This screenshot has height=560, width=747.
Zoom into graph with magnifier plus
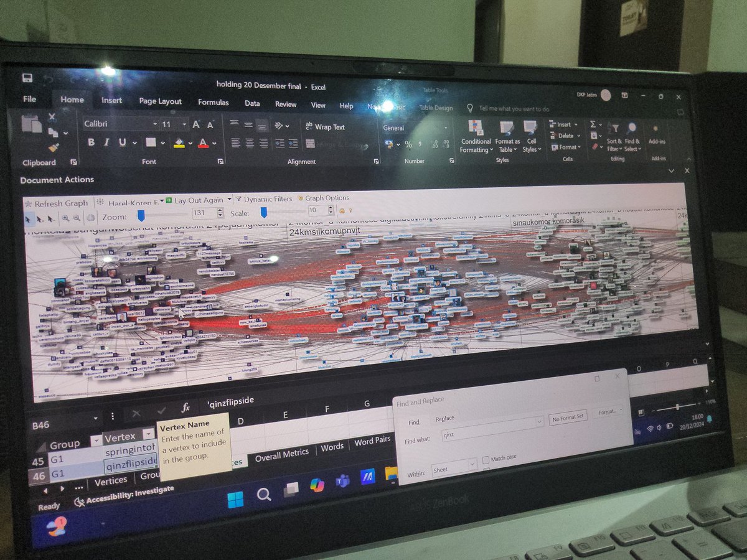pos(65,218)
